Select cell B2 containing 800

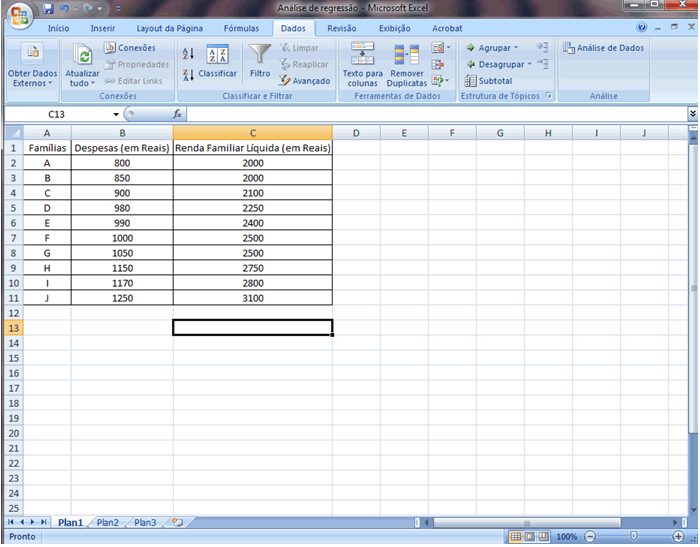coord(122,162)
